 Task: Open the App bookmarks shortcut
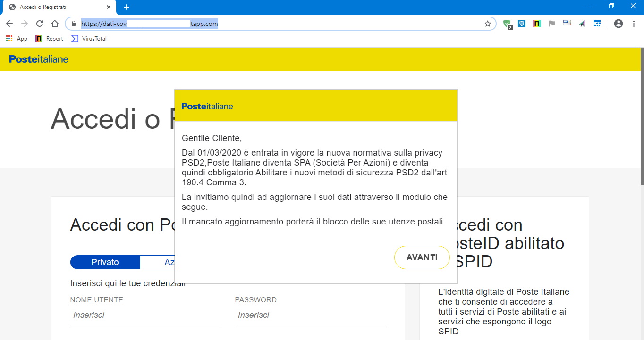pos(17,39)
